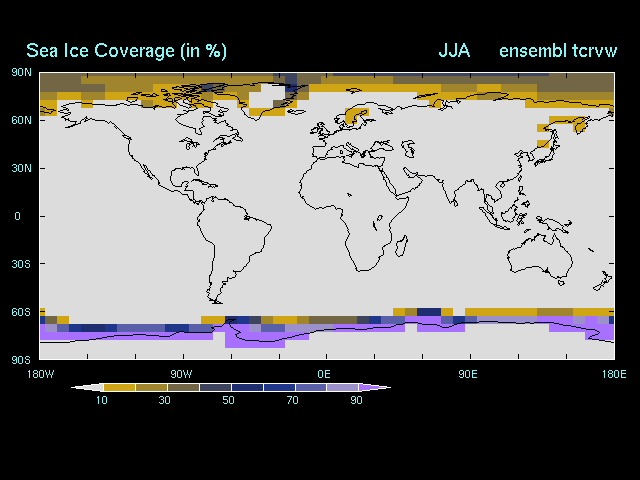Click the 0 equator axis label

pyautogui.click(x=17, y=216)
